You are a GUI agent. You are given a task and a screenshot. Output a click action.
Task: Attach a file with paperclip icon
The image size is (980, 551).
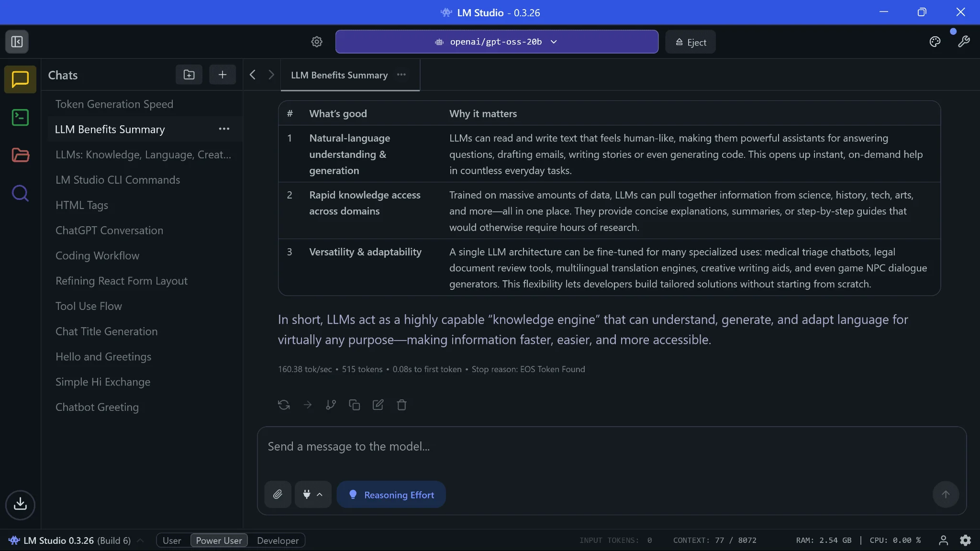point(278,495)
